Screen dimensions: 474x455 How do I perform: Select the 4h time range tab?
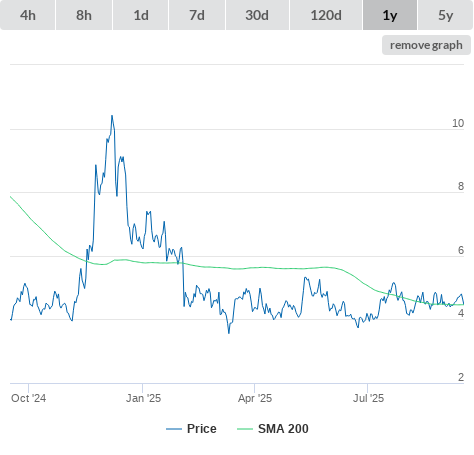(28, 15)
